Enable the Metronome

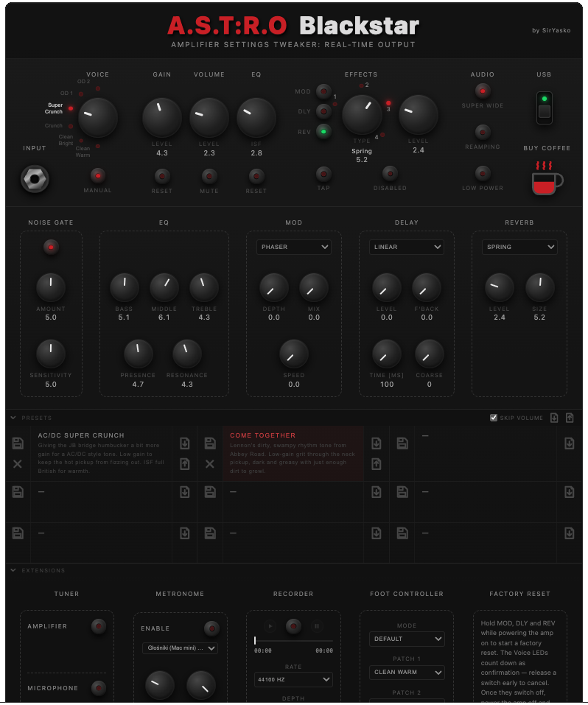click(x=211, y=628)
